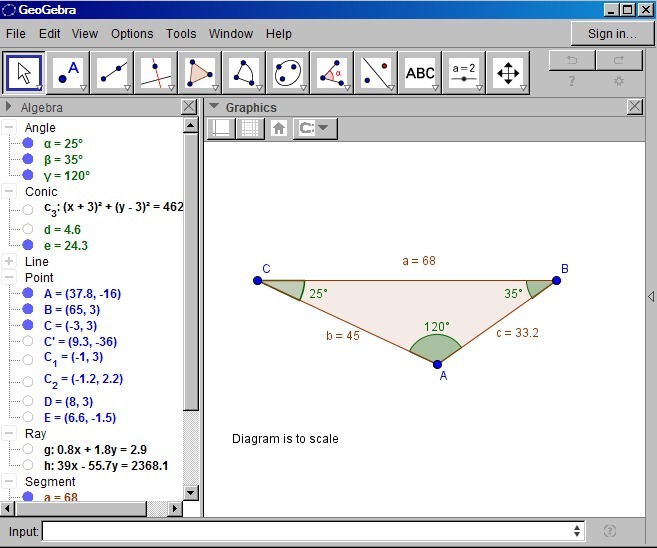The height and width of the screenshot is (548, 657).
Task: Show ray g: 0.8x + 1.8y = 2.9
Action: tap(28, 449)
